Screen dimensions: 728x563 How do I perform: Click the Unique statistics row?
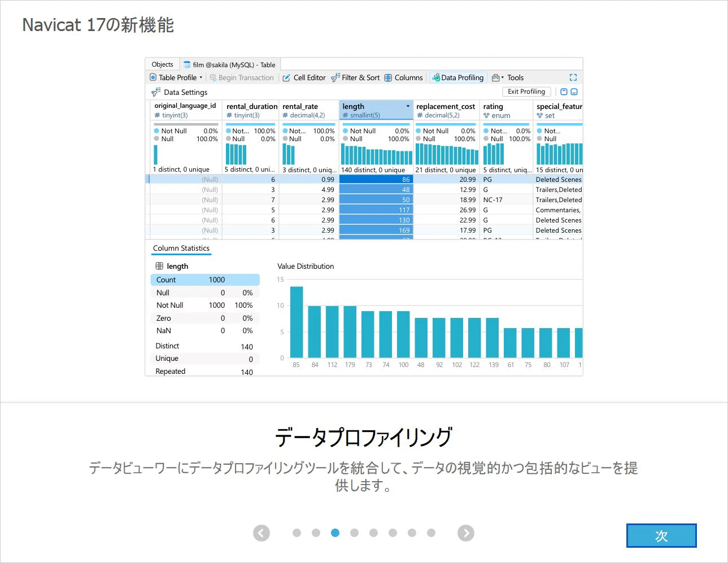[205, 359]
